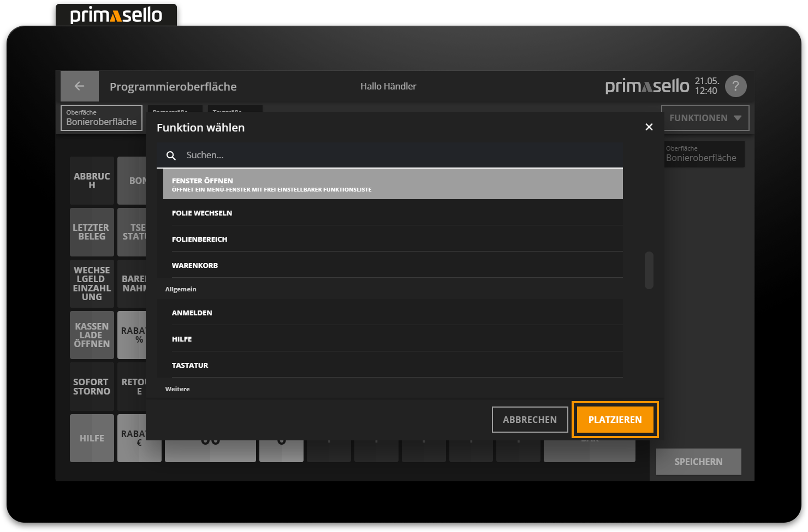808x532 pixels.
Task: Expand the Weitere section
Action: point(177,388)
